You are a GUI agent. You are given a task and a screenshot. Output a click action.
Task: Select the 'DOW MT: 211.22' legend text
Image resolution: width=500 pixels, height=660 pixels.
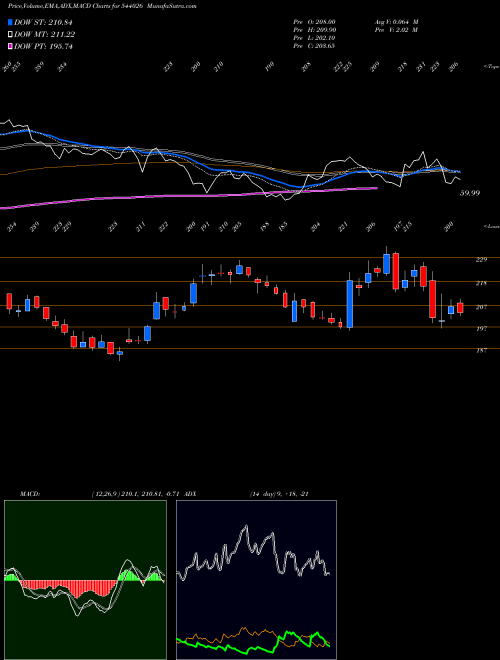[x=44, y=35]
